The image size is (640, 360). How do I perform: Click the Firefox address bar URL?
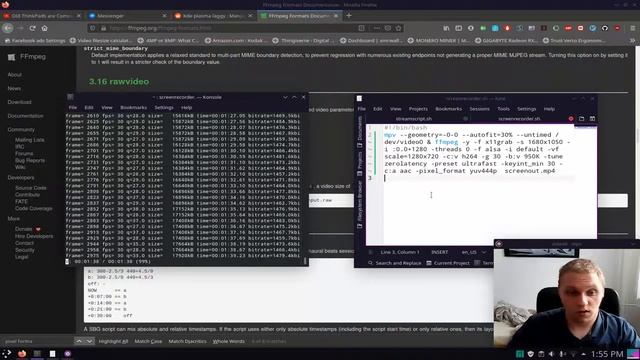coord(169,28)
